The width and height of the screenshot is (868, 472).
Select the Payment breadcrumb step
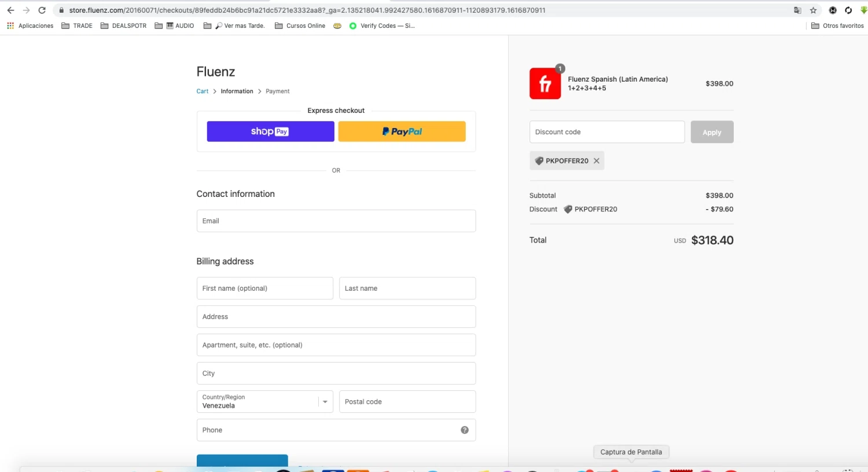pyautogui.click(x=278, y=92)
